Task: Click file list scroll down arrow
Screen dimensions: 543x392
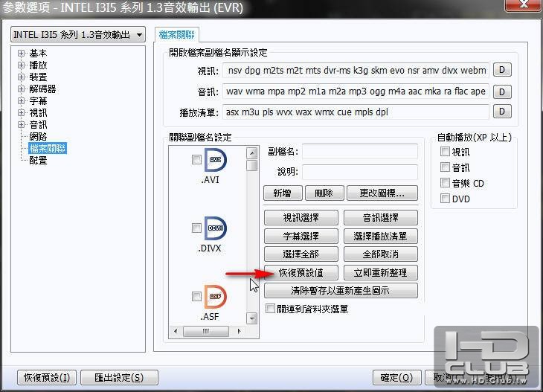Action: coord(251,318)
